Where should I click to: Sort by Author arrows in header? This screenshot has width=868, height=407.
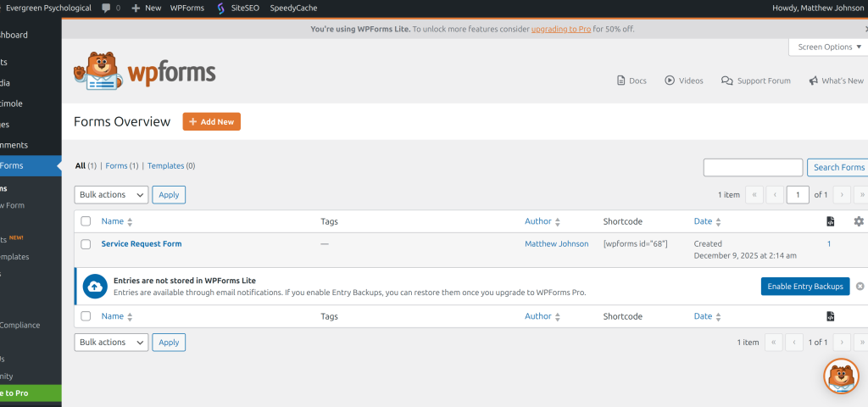[x=558, y=222]
